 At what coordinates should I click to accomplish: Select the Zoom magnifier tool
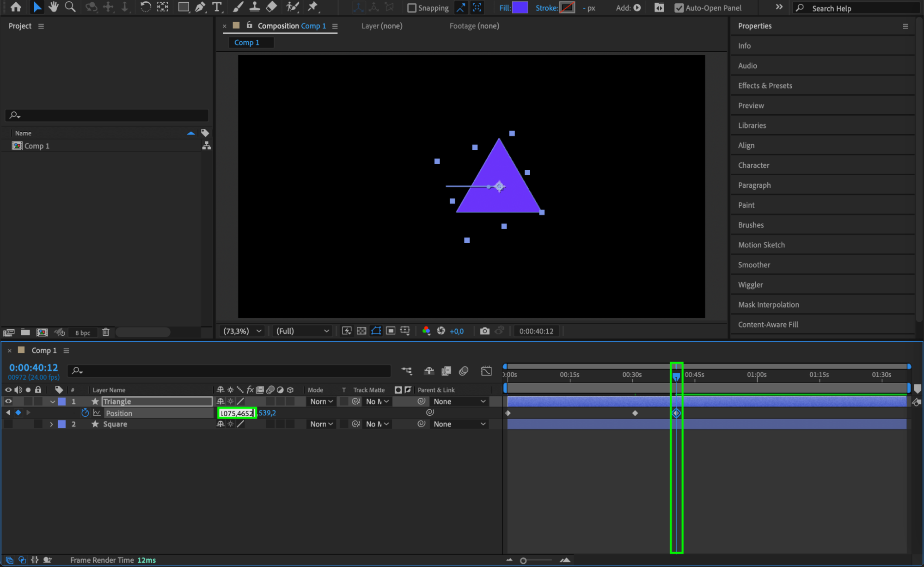tap(70, 7)
